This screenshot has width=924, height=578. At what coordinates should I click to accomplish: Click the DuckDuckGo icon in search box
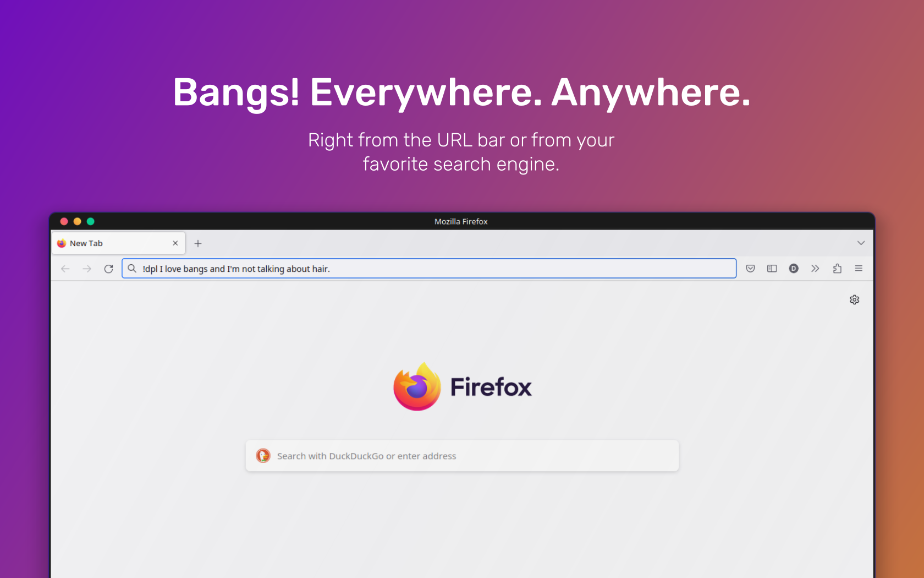pos(263,456)
